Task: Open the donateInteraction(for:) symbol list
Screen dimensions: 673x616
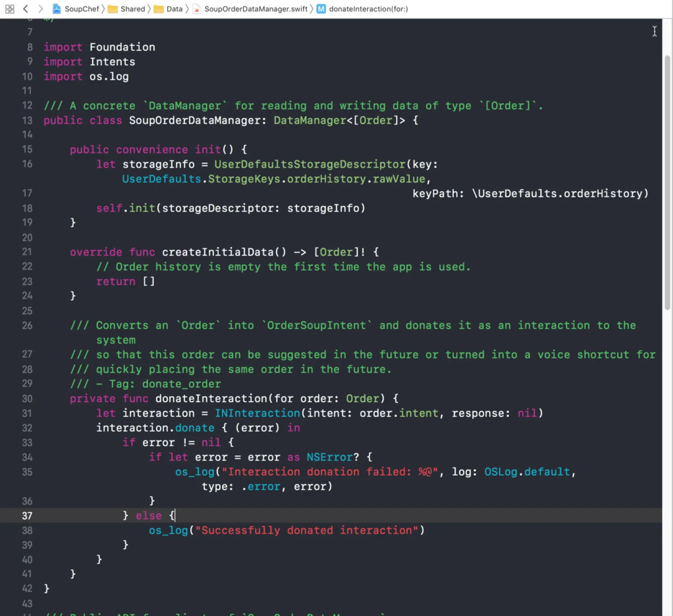Action: pos(368,9)
